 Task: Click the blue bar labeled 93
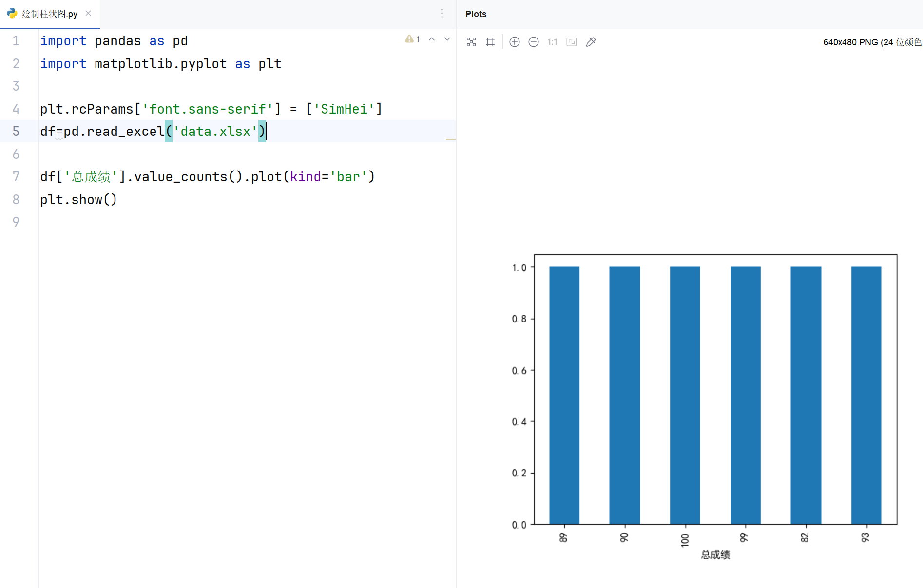point(866,395)
